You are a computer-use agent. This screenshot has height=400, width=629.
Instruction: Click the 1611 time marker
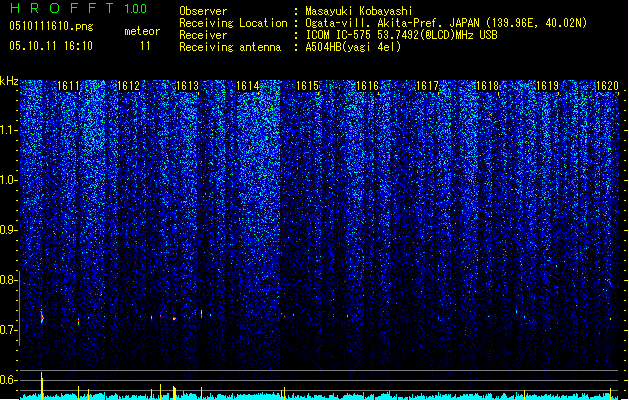tap(69, 86)
